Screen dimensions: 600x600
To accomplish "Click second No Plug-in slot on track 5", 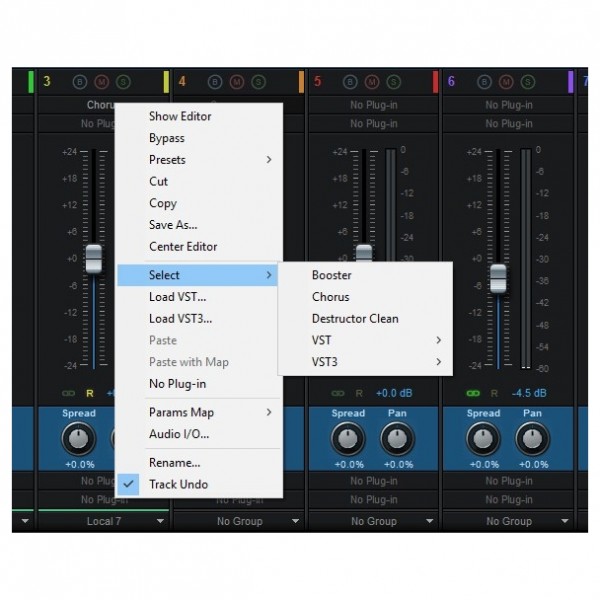I will click(x=373, y=124).
